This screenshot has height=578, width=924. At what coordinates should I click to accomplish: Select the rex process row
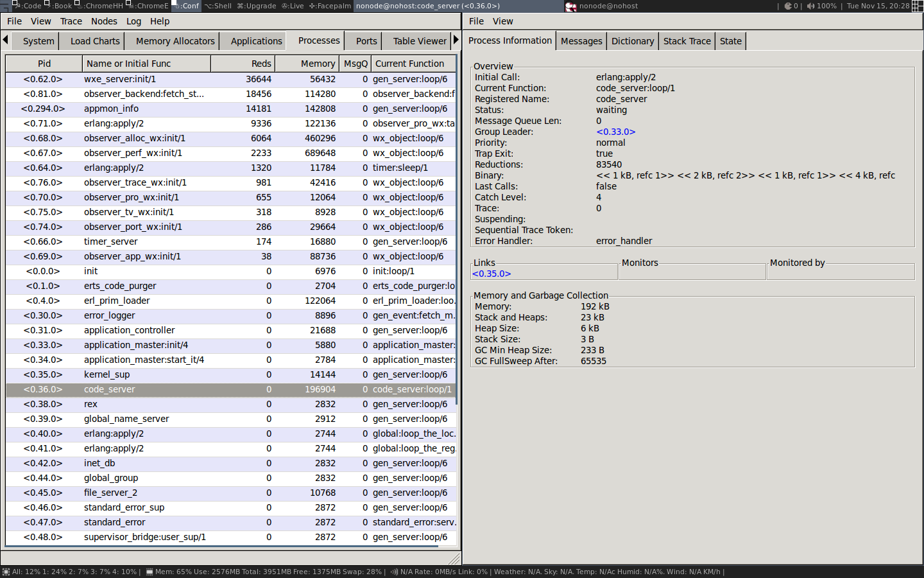231,404
